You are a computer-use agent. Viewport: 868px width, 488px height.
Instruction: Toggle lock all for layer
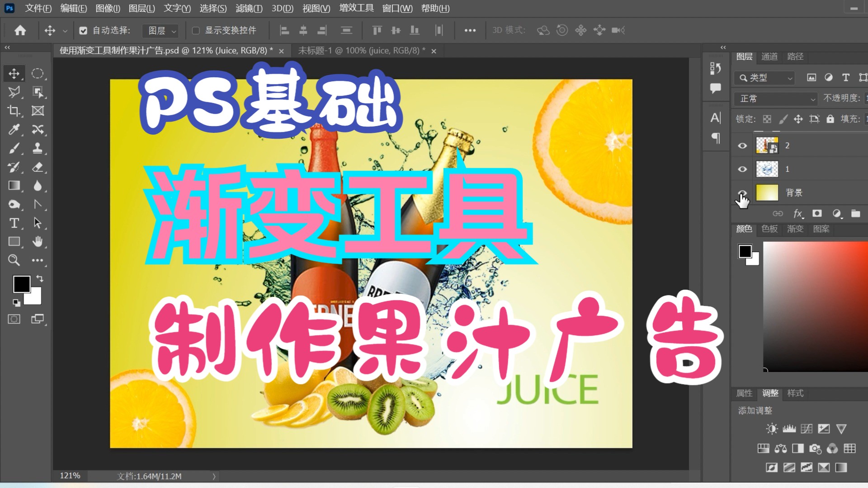coord(830,119)
